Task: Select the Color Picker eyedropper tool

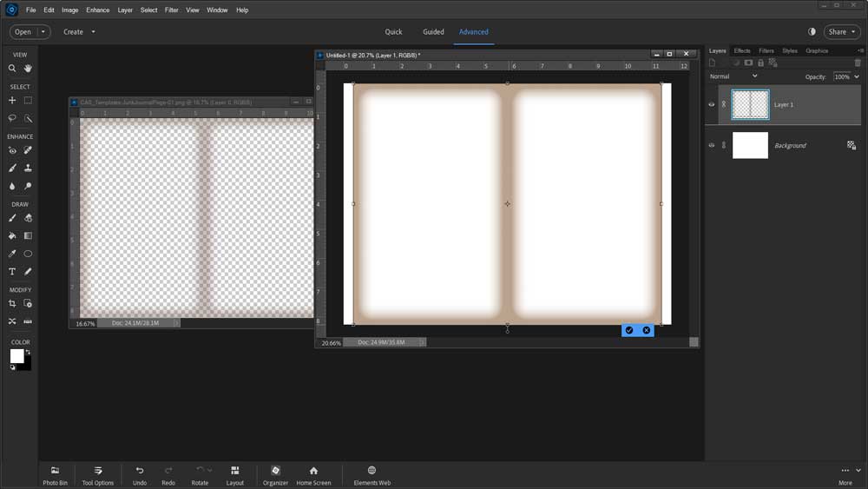Action: (12, 254)
